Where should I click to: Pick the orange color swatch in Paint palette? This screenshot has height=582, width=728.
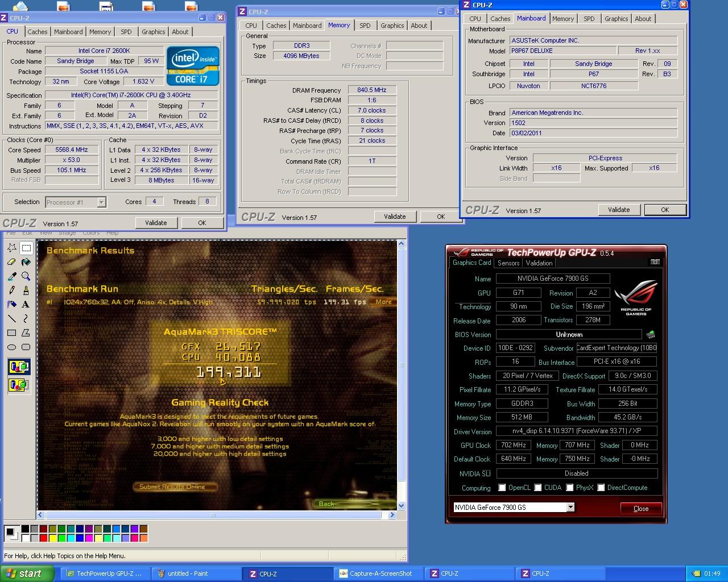coord(143,538)
